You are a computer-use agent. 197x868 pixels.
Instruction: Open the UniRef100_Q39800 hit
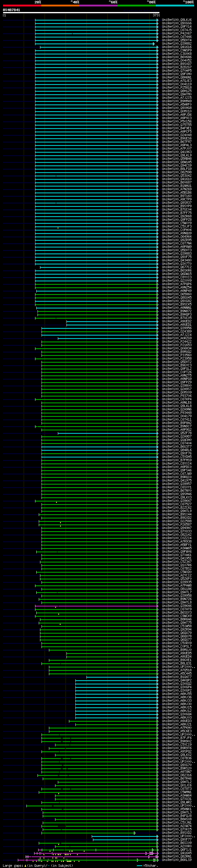coord(177,386)
